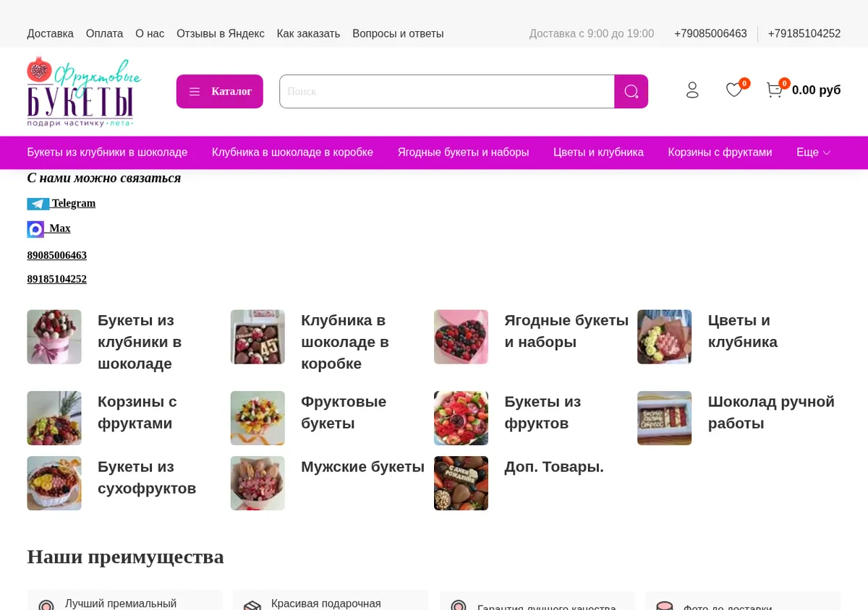Open the Шоколад ручной работы category
Image resolution: width=868 pixels, height=610 pixels.
pyautogui.click(x=771, y=413)
